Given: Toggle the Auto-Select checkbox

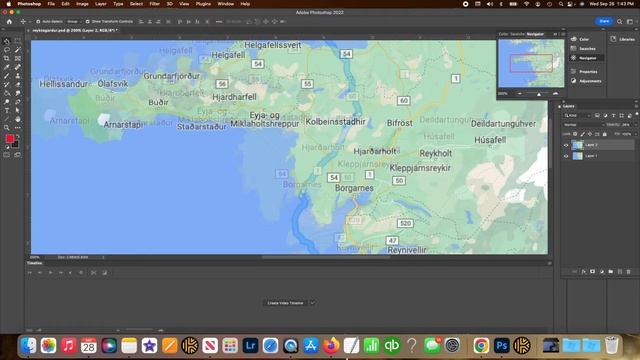Looking at the screenshot, I should pos(38,22).
